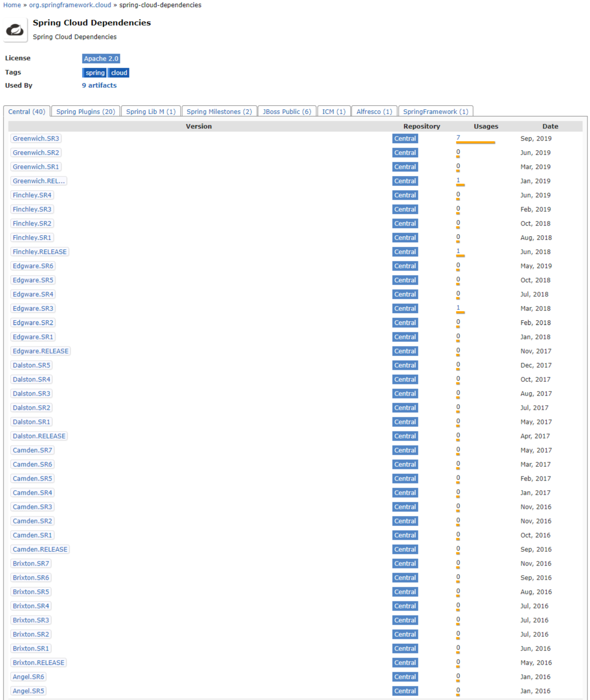Open the Apache 2.0 license badge
The width and height of the screenshot is (590, 700).
[101, 59]
